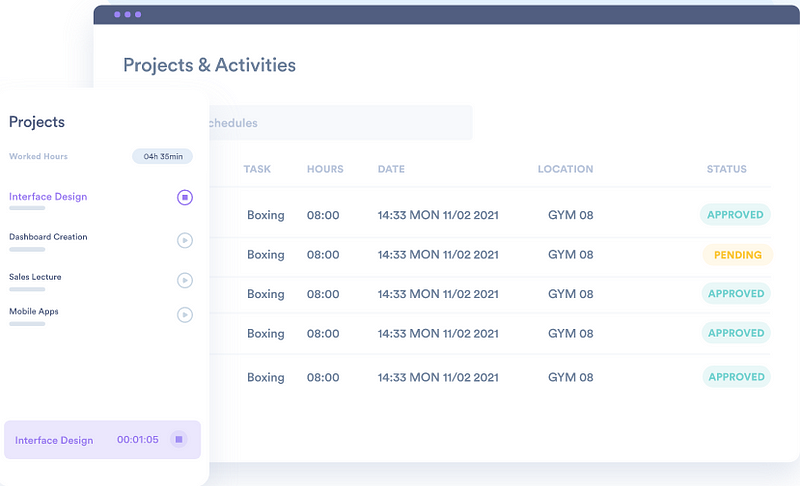This screenshot has width=800, height=486.
Task: Click the last row's APPROVED status badge
Action: click(736, 377)
